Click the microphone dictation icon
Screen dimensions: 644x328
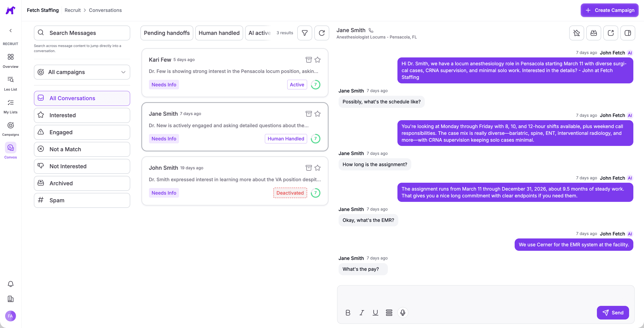point(403,312)
